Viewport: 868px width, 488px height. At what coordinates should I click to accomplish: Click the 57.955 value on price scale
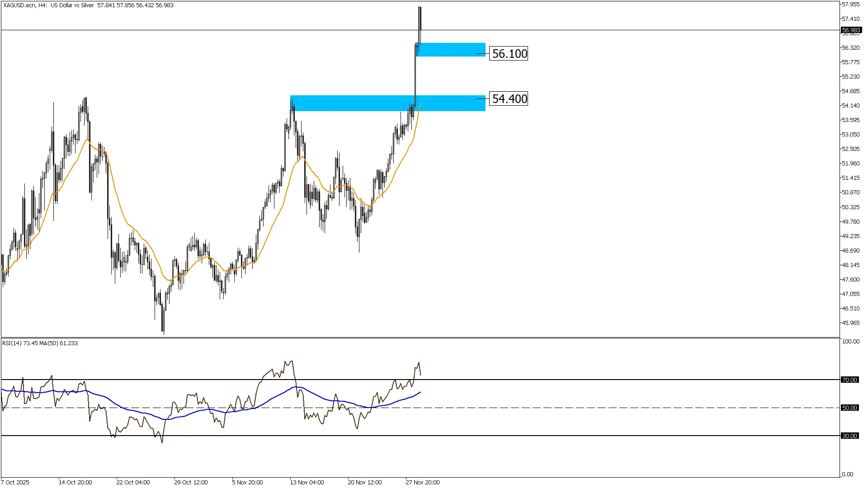tap(850, 5)
